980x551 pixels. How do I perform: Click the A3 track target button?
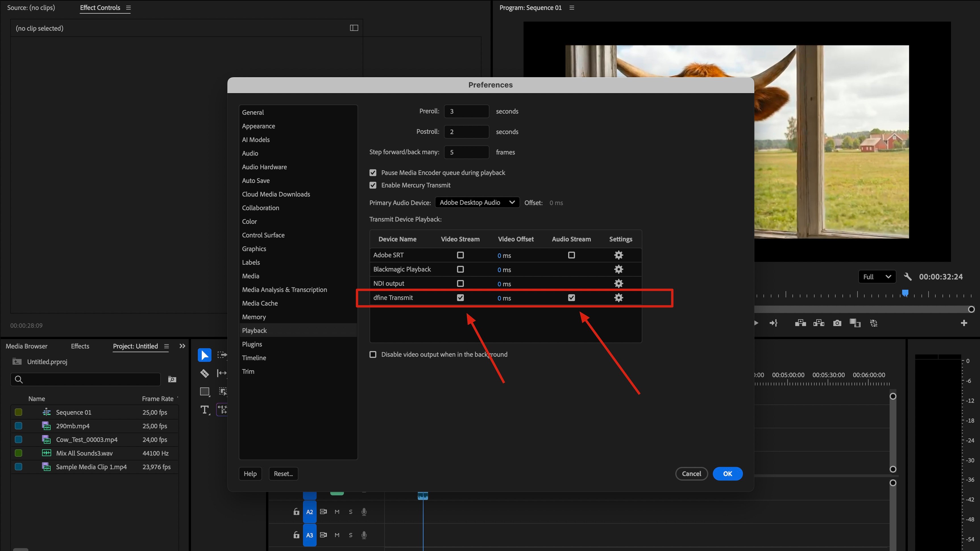pos(310,535)
